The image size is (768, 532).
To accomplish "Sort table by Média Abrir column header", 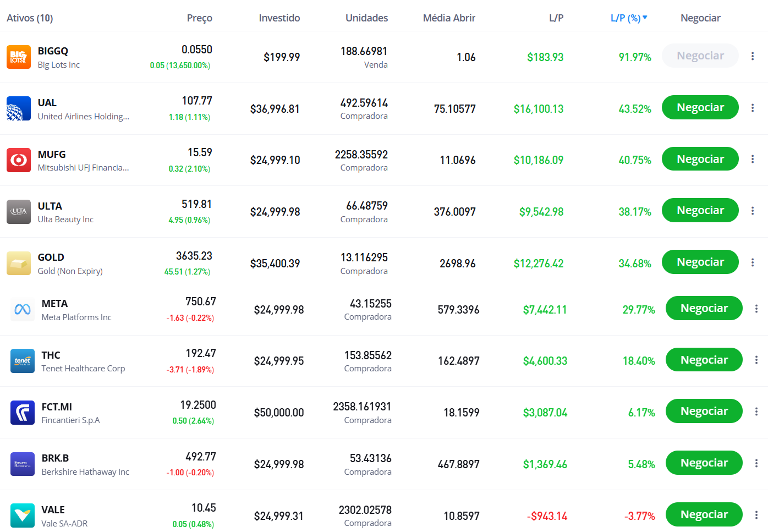I will (x=449, y=18).
